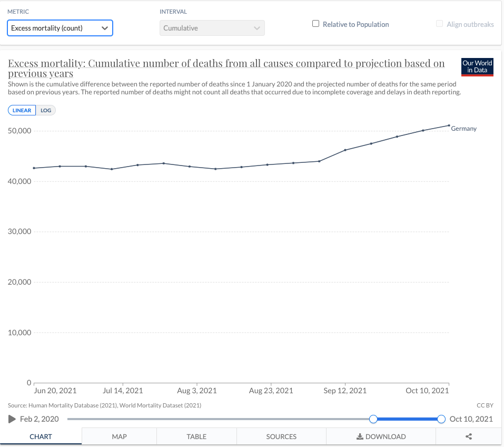This screenshot has width=504, height=447.
Task: Toggle the Align outbreaks checkbox
Action: [440, 24]
